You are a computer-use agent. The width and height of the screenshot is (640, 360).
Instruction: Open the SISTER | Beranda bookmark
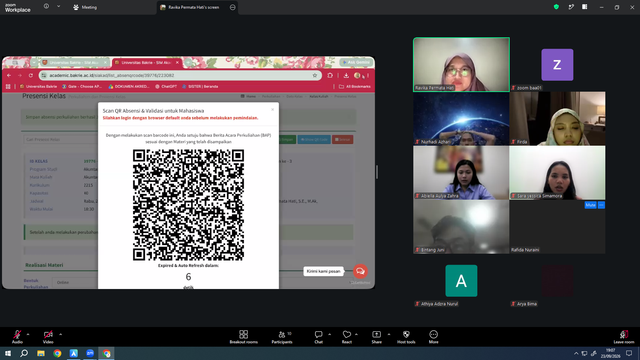click(x=200, y=87)
